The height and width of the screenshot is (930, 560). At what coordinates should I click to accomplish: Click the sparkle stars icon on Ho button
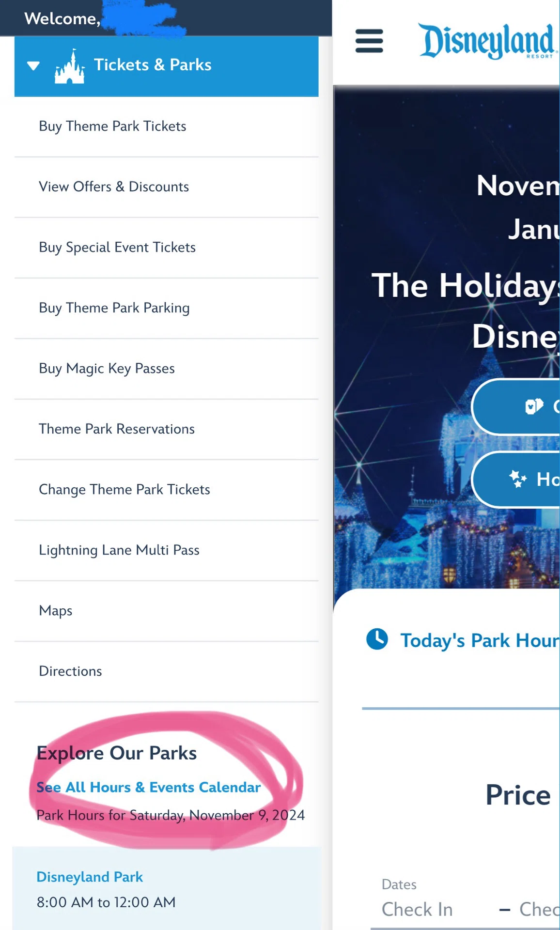pos(517,479)
